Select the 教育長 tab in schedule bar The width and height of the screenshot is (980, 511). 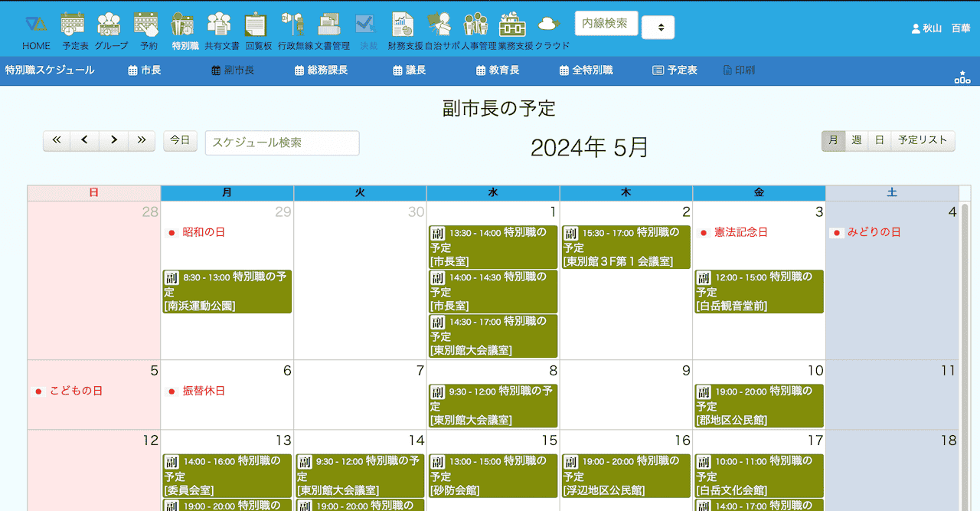(x=498, y=70)
